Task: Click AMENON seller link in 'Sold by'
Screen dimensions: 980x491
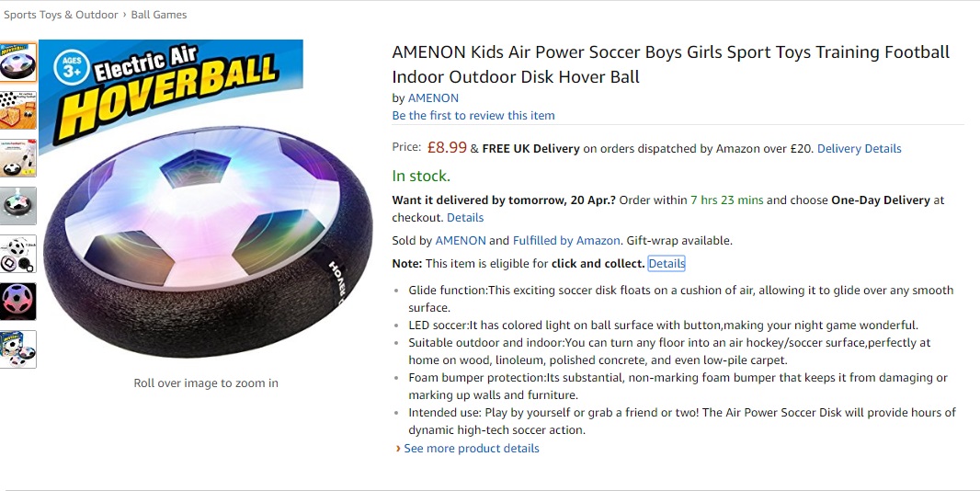Action: coord(460,241)
